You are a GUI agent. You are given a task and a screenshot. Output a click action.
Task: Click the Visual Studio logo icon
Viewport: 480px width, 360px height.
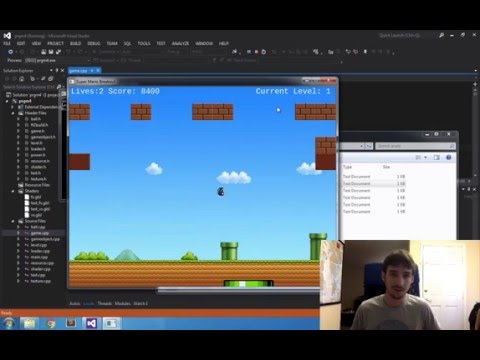click(7, 36)
